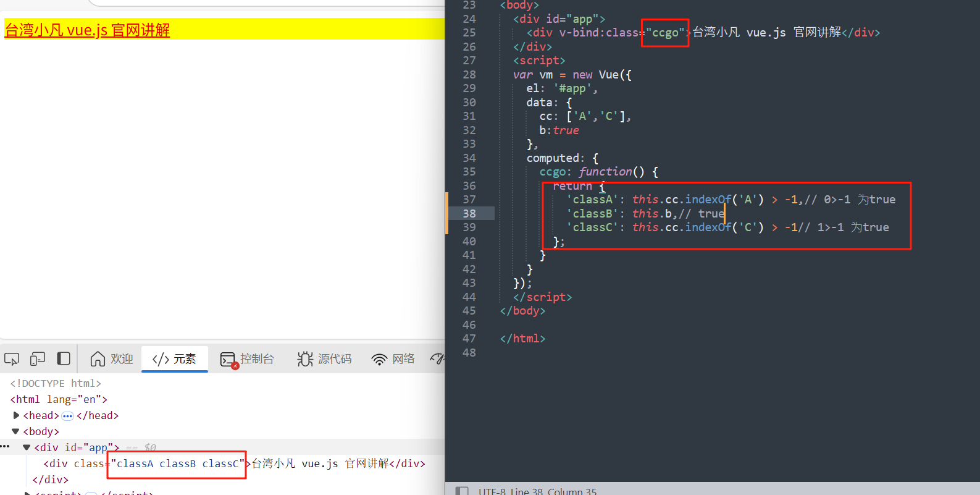Select the <html lang="en"> row
Viewport: 980px width, 495px height.
pos(59,399)
